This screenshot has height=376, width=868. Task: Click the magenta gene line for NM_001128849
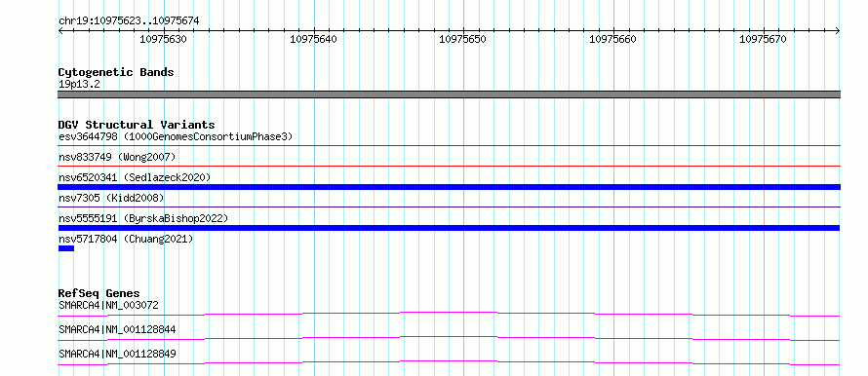pyautogui.click(x=449, y=362)
